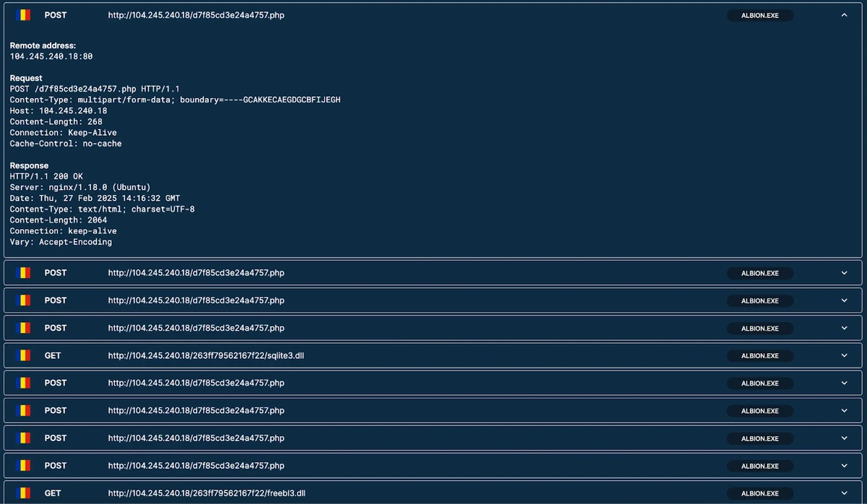Viewport: 867px width, 504px height.
Task: Expand first collapsed POST row under response details
Action: click(844, 273)
